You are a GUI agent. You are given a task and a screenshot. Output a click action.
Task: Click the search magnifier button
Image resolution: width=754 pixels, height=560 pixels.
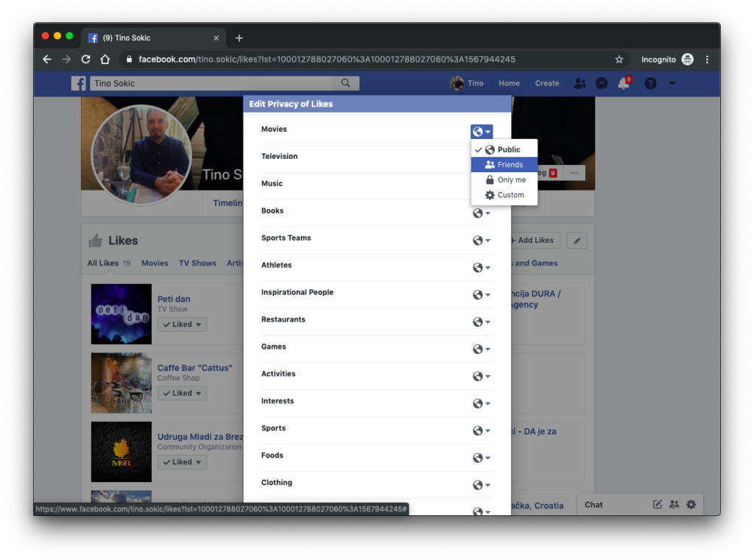tap(346, 83)
